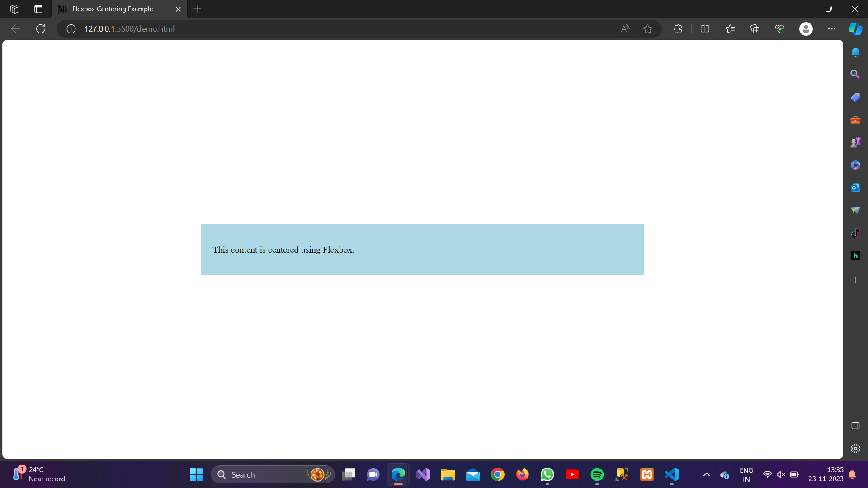868x488 pixels.
Task: Open the Extensions puzzle icon
Action: (x=678, y=29)
